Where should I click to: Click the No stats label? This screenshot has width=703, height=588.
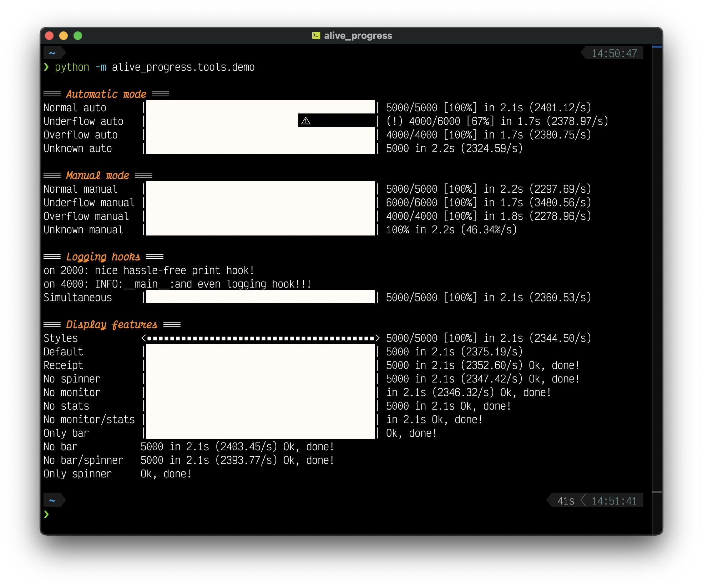pyautogui.click(x=66, y=406)
